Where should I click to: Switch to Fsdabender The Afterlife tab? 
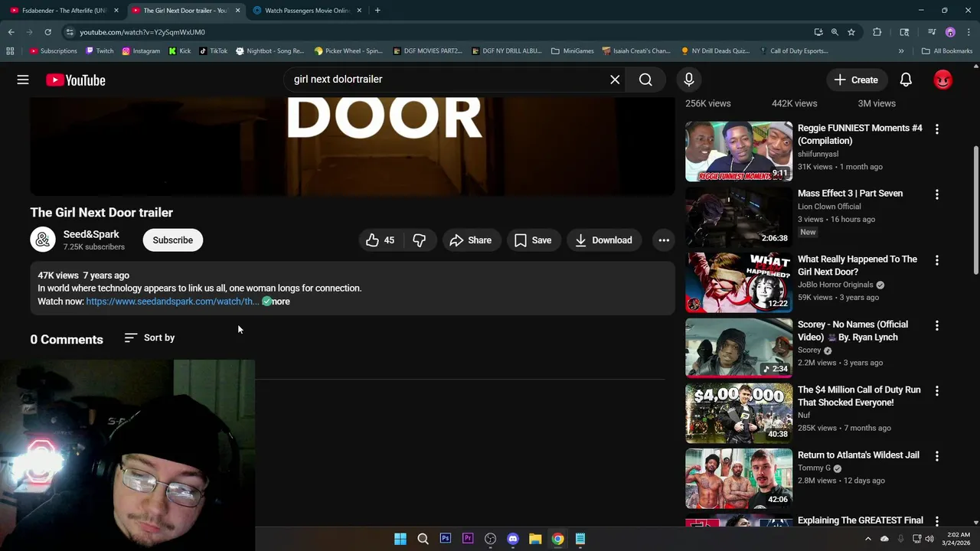pos(64,11)
